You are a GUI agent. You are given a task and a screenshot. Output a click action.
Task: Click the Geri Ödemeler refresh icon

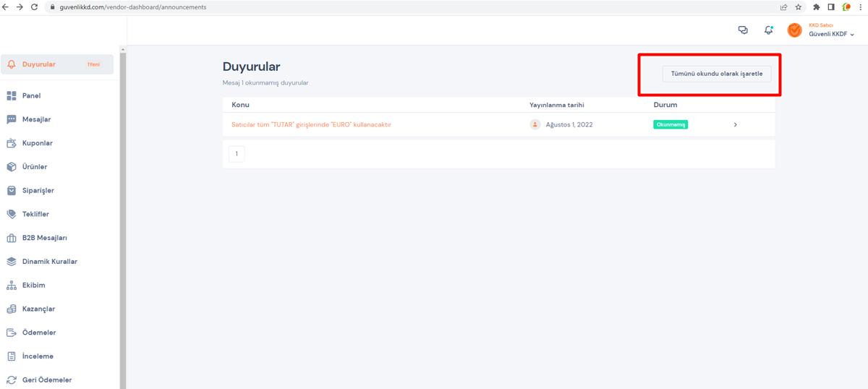[x=11, y=380]
